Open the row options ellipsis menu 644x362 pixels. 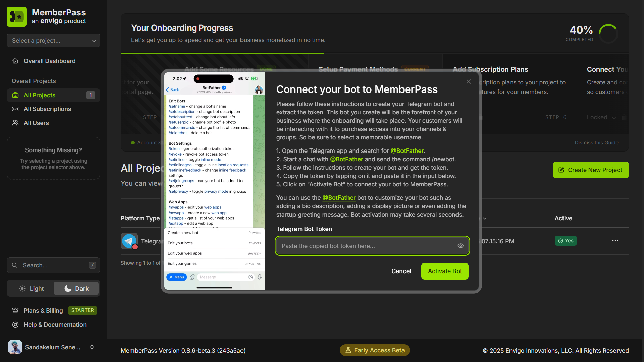[615, 240]
